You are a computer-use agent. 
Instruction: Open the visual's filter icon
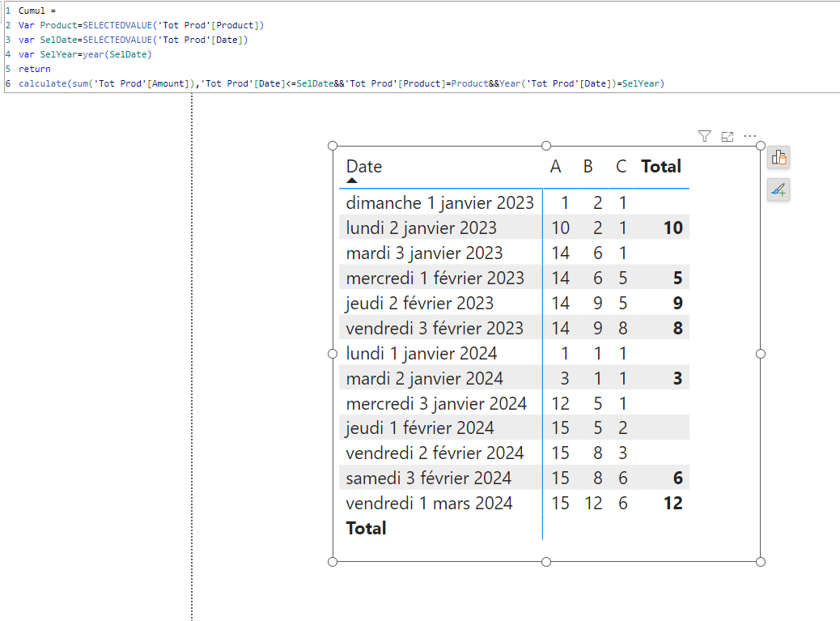[x=705, y=137]
